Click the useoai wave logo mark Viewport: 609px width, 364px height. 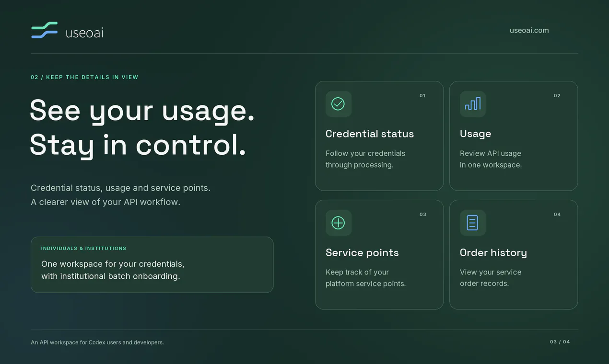(x=45, y=30)
